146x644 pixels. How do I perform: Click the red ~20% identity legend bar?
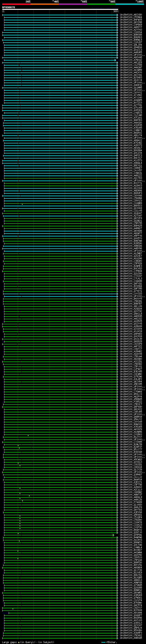[x=16, y=4]
